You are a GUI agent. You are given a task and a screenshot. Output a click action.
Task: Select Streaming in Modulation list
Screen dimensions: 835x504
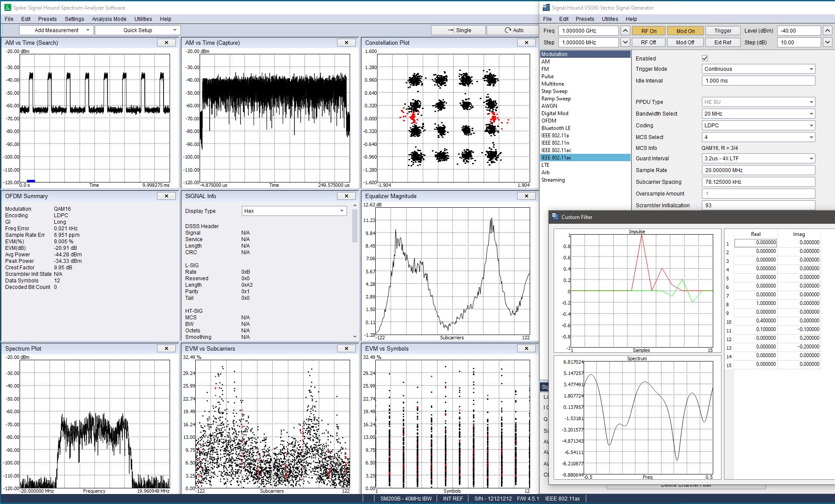(x=585, y=179)
